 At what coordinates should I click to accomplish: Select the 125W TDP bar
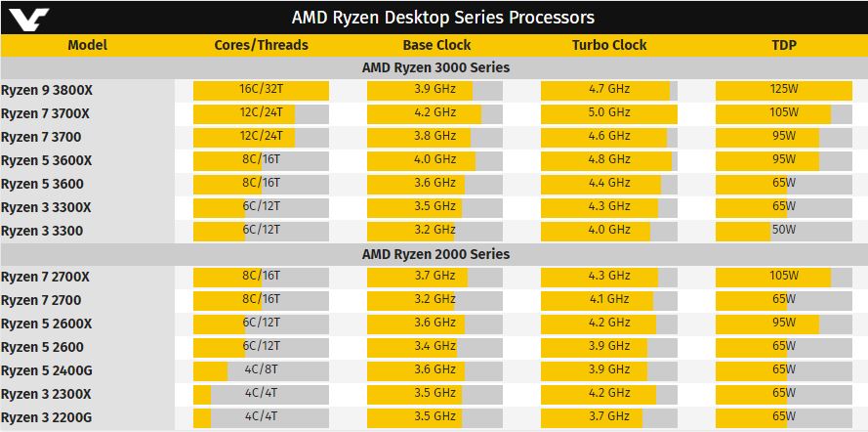[x=784, y=91]
